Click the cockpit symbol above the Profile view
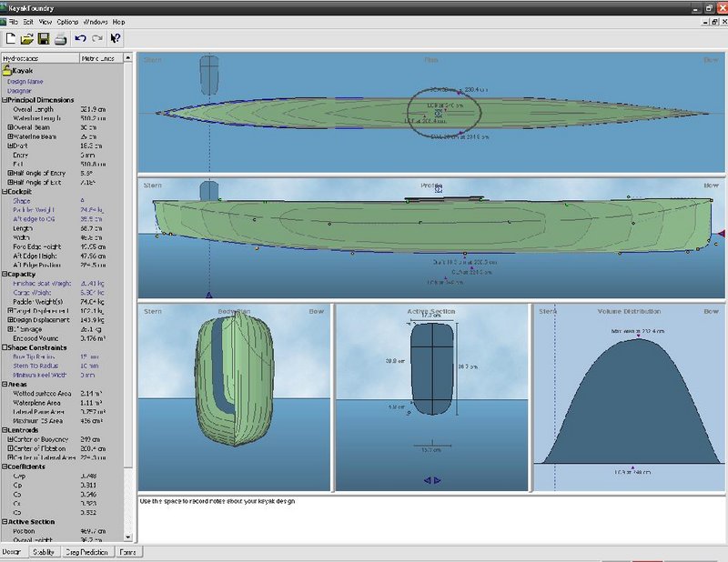Viewport: 728px width, 562px height. pyautogui.click(x=439, y=189)
